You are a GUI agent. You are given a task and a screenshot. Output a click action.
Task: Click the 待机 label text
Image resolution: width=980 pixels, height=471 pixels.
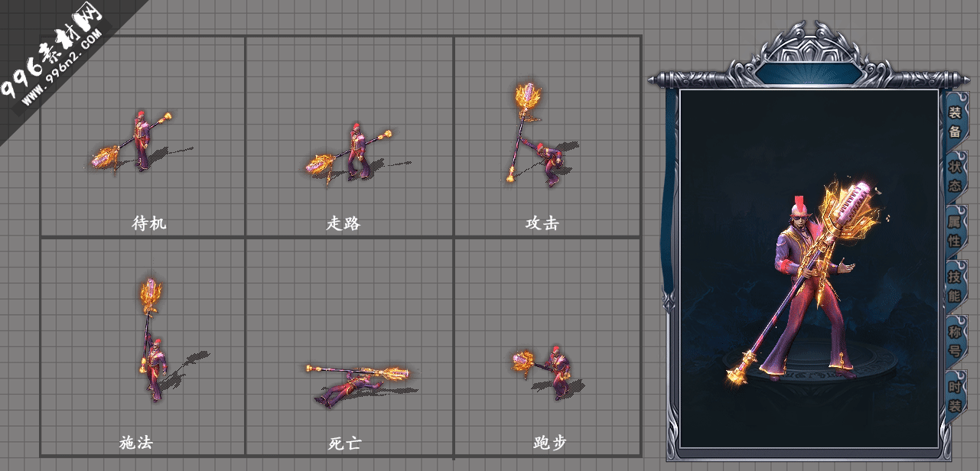click(x=149, y=223)
